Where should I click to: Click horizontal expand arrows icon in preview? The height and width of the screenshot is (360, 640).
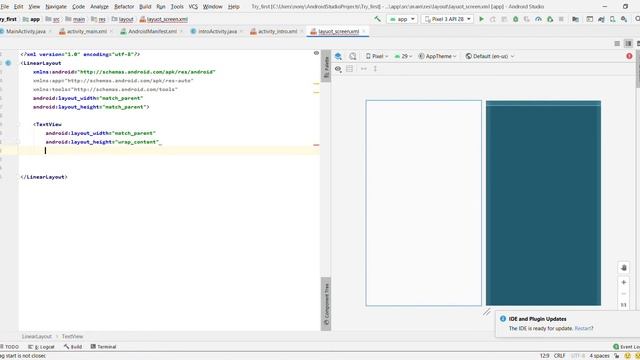[x=364, y=69]
